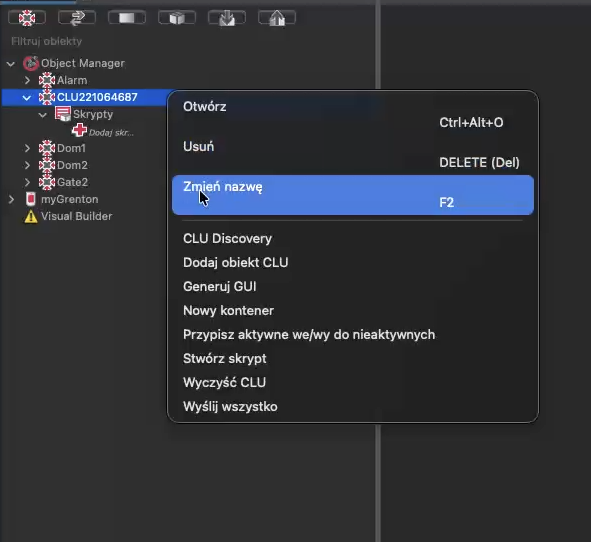Expand the Dom1 tree node
591x542 pixels.
(x=27, y=148)
